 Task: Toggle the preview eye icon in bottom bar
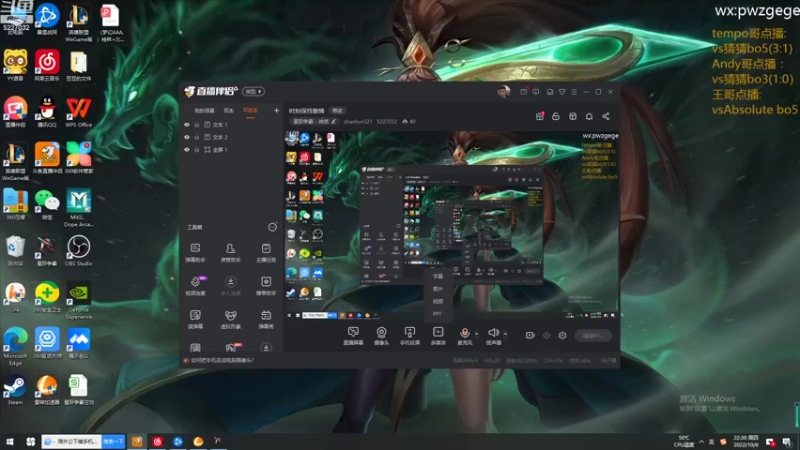point(546,335)
